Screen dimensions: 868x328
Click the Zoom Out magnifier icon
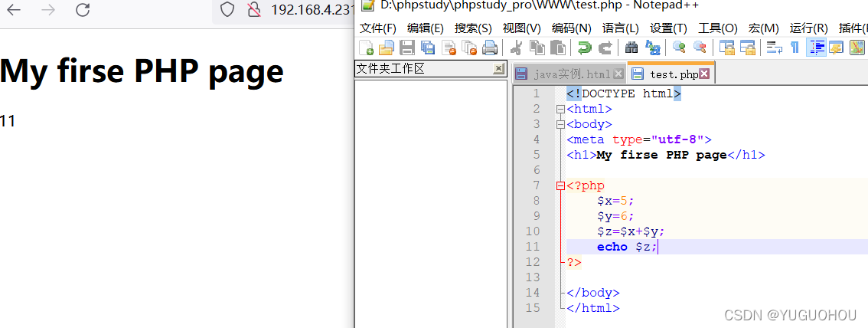700,48
